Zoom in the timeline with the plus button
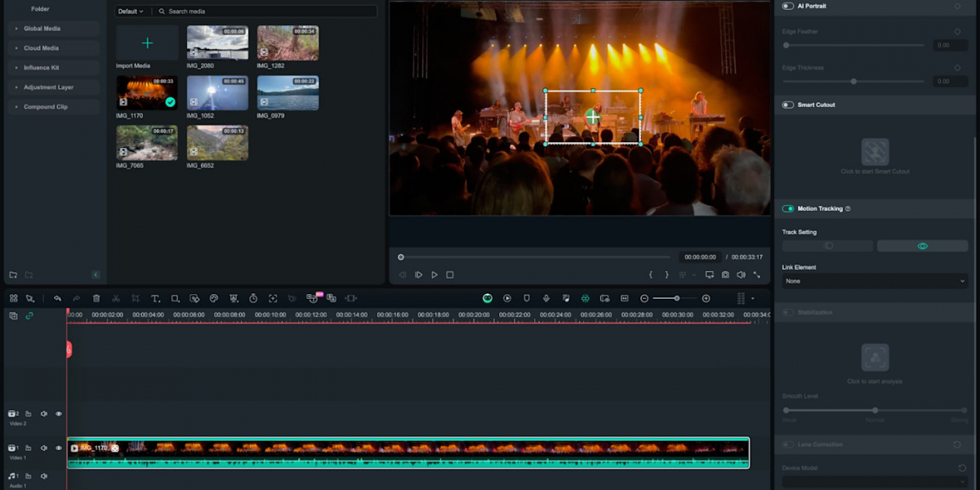The height and width of the screenshot is (490, 980). coord(706,299)
